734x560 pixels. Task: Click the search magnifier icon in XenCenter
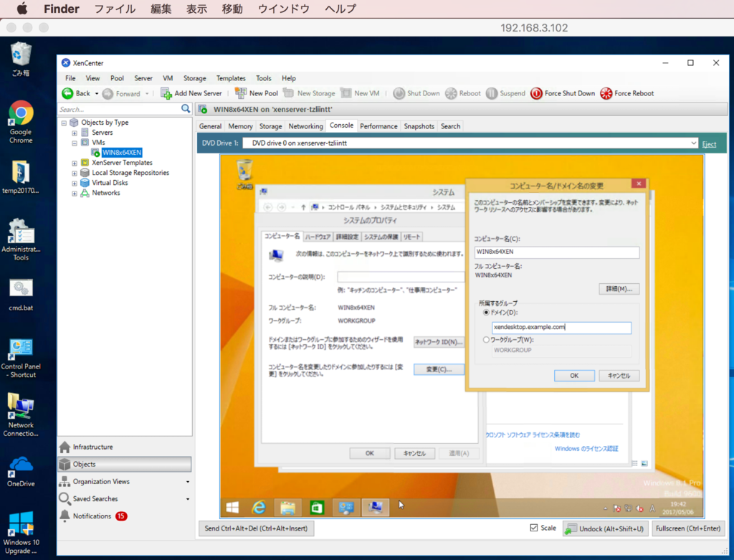point(186,108)
